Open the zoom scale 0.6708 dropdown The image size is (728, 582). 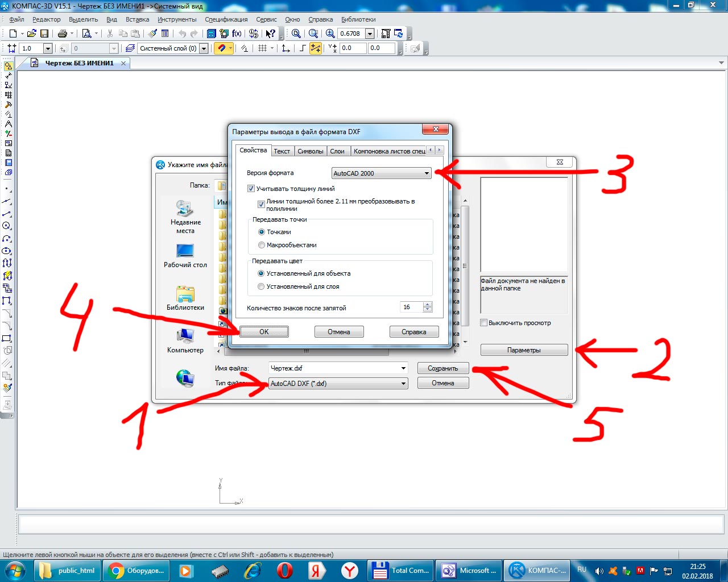[x=370, y=34]
